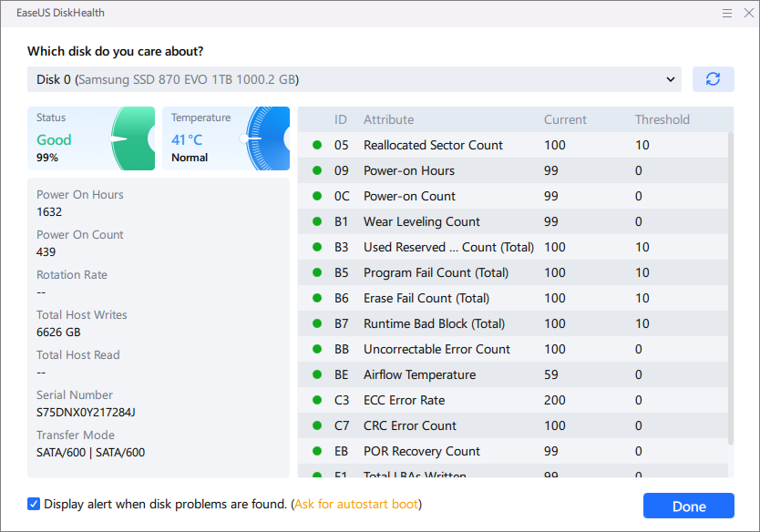Click green status dot for Used Reserved Count
Image resolution: width=760 pixels, height=532 pixels.
[x=317, y=247]
